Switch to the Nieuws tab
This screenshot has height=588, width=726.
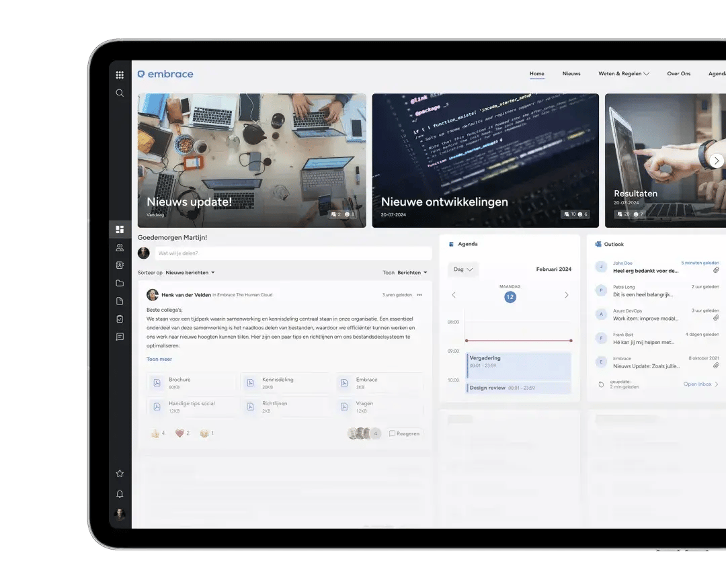coord(571,74)
